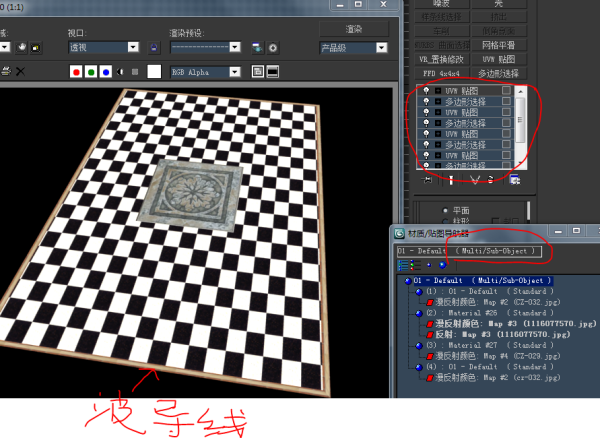Click the edit region icon beside the teapot
The height and width of the screenshot is (438, 600).
tap(36, 48)
